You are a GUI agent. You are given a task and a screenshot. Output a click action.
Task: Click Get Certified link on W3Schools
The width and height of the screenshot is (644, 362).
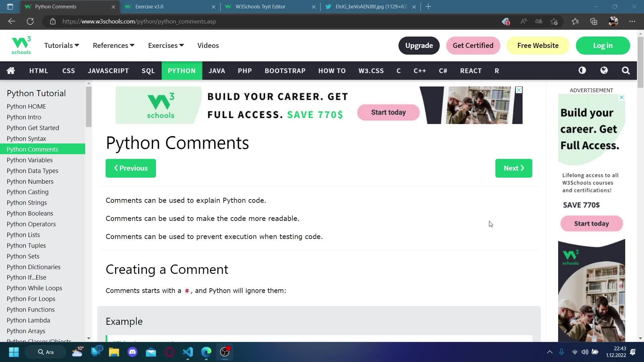point(472,46)
